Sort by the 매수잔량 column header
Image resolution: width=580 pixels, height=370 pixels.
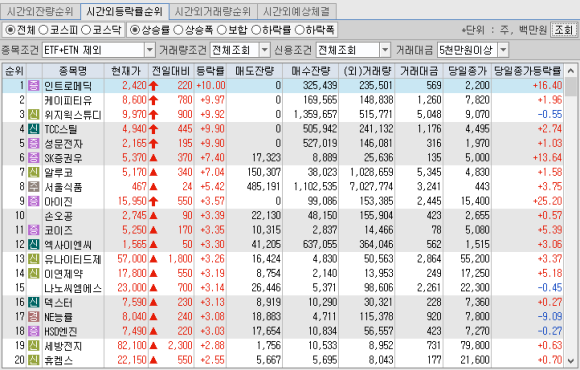tap(310, 71)
